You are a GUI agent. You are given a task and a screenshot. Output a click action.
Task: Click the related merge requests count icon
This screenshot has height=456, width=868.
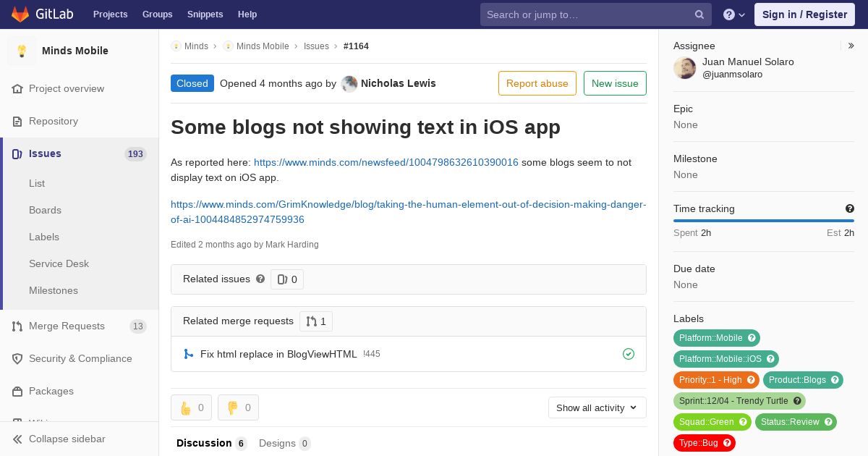(x=311, y=321)
